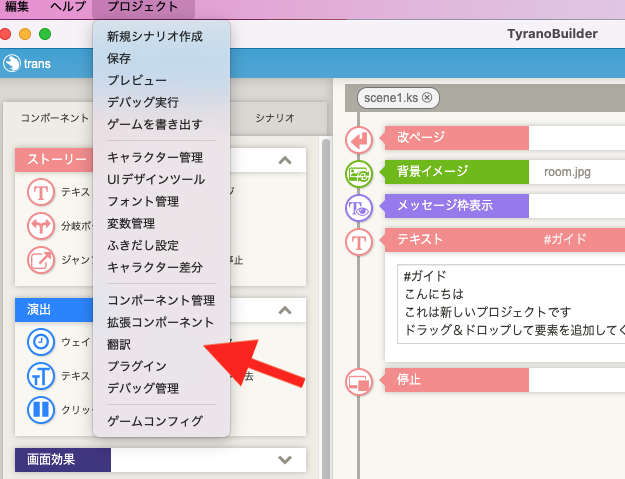Click the message window show icon
This screenshot has width=625, height=479.
(359, 207)
